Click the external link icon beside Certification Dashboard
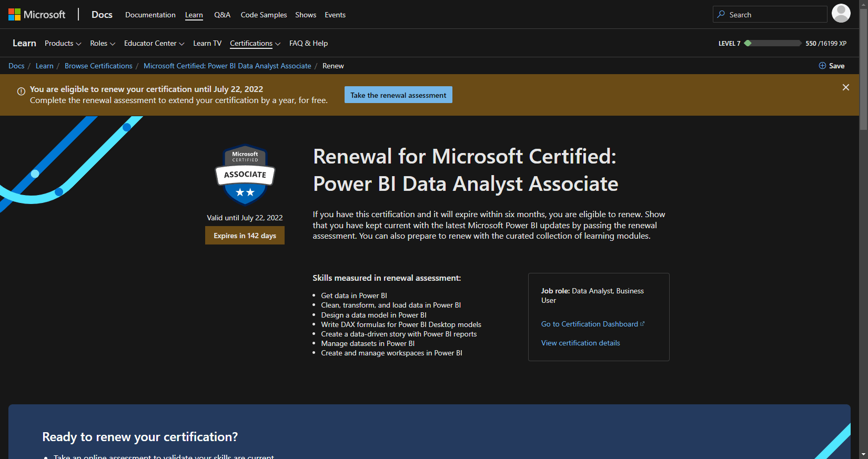The width and height of the screenshot is (868, 459). [x=642, y=324]
